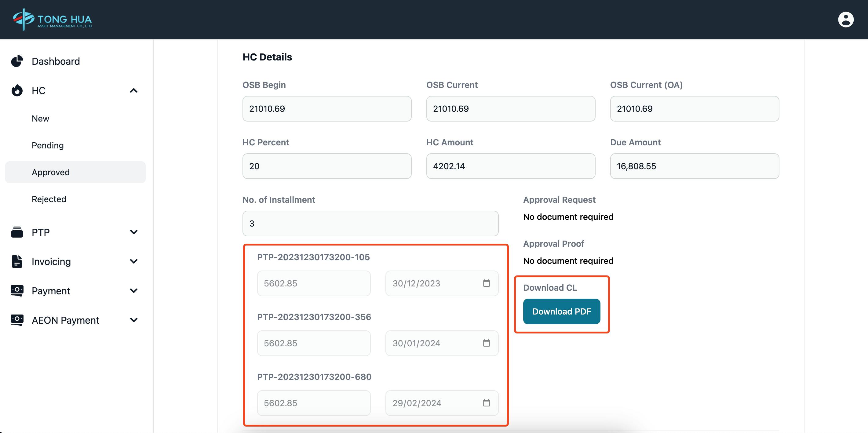Open the AEON Payment menu item
This screenshot has height=433, width=868.
(x=65, y=320)
